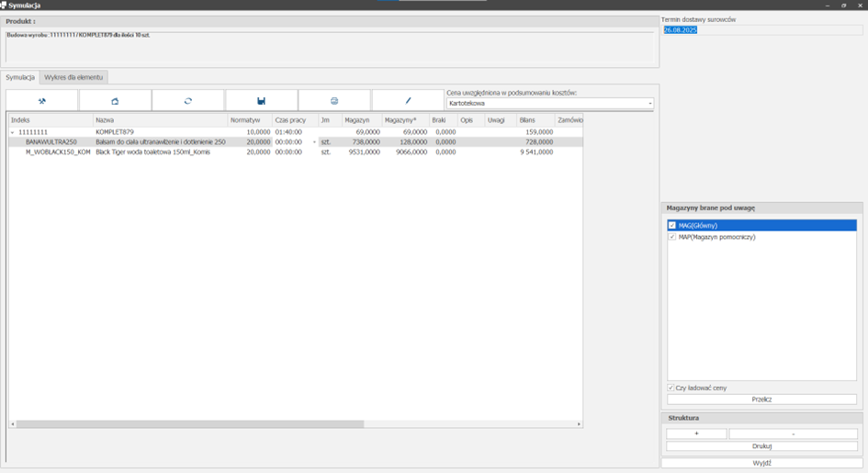Click the Wyjdź button
Screen dimensions: 868x473
[x=761, y=463]
